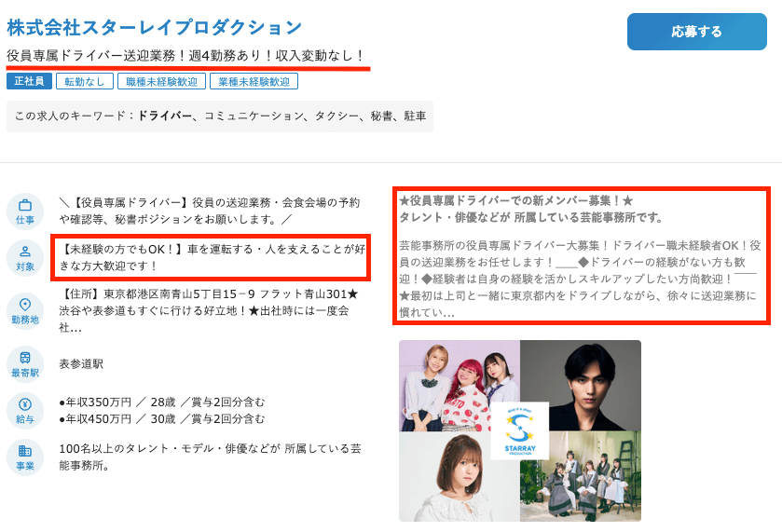Image resolution: width=782 pixels, height=532 pixels.
Task: Open the idol group seated photo
Action: click(581, 477)
